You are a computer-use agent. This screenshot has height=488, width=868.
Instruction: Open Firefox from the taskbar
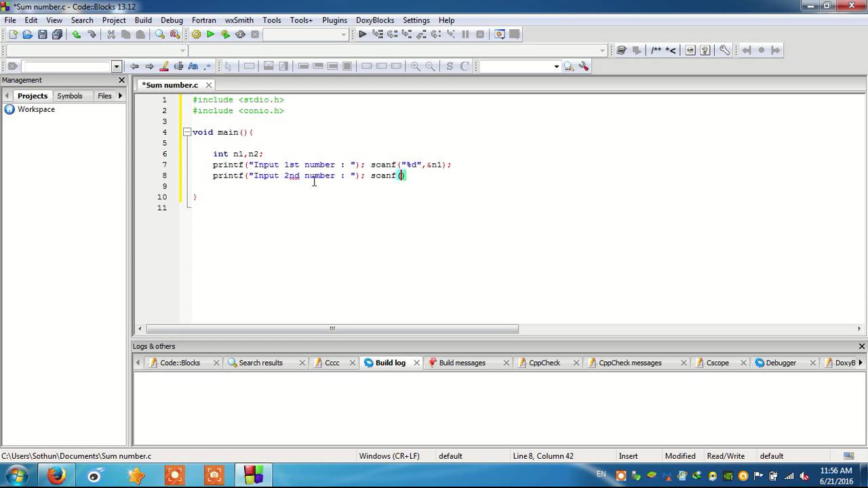click(x=56, y=475)
